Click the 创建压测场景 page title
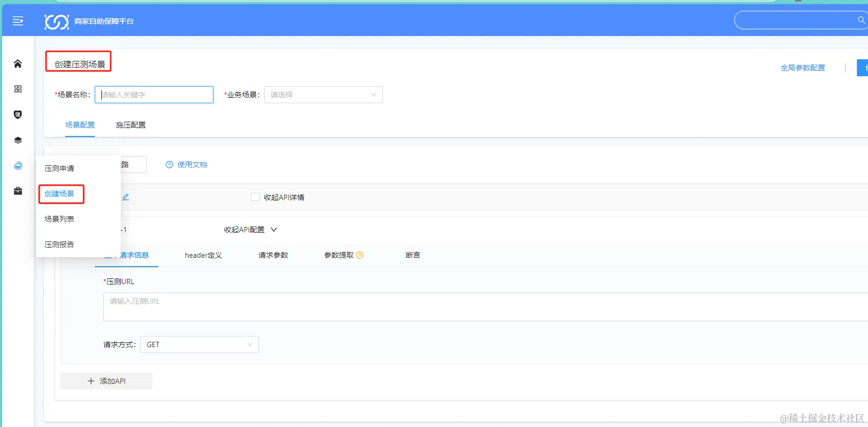This screenshot has width=868, height=427. 80,64
